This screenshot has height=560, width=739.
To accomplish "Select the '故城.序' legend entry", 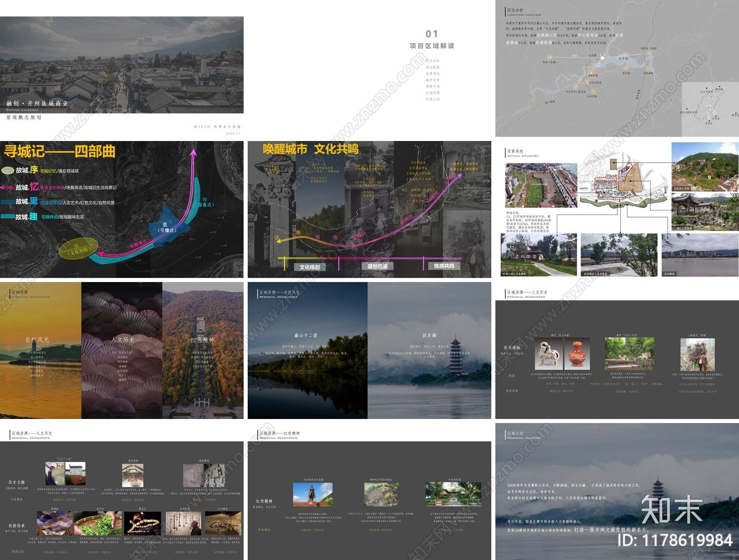I will 40,170.
